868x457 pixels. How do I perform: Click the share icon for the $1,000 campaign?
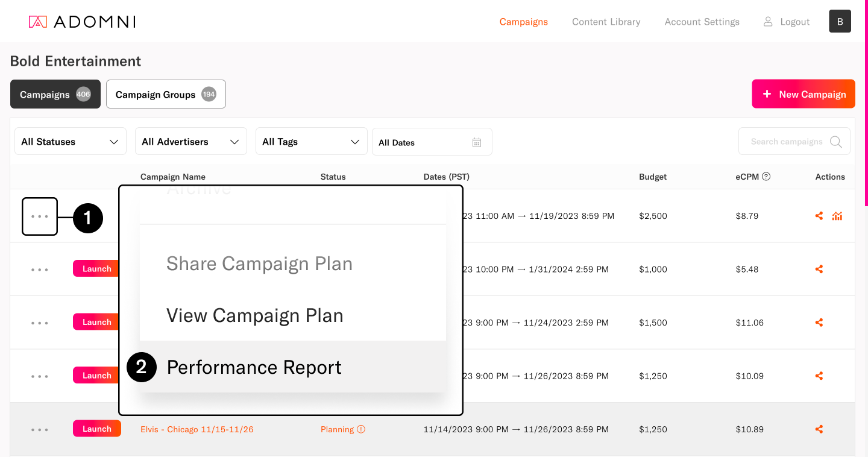(x=819, y=269)
